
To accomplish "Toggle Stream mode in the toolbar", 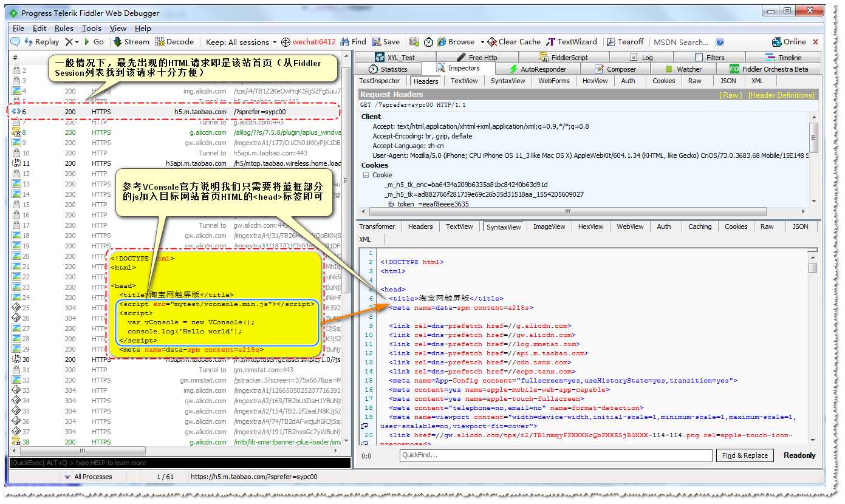I will coord(131,42).
